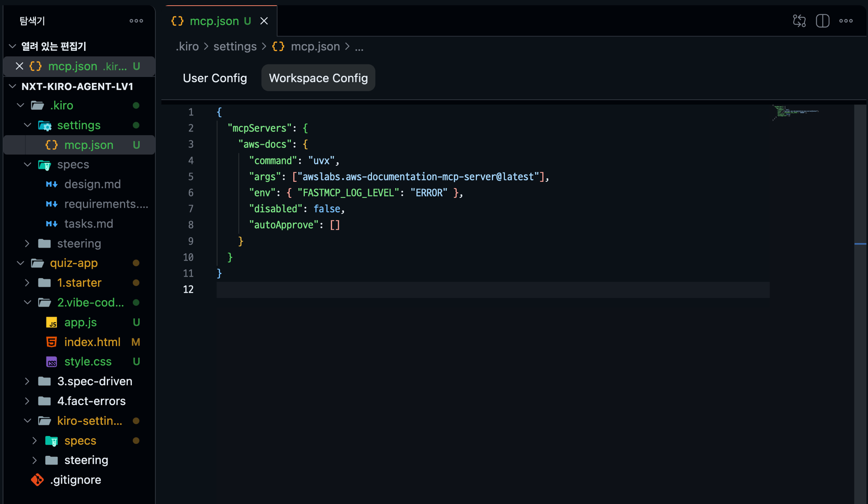Click the quiz-app folder icon
868x504 pixels.
click(x=37, y=263)
